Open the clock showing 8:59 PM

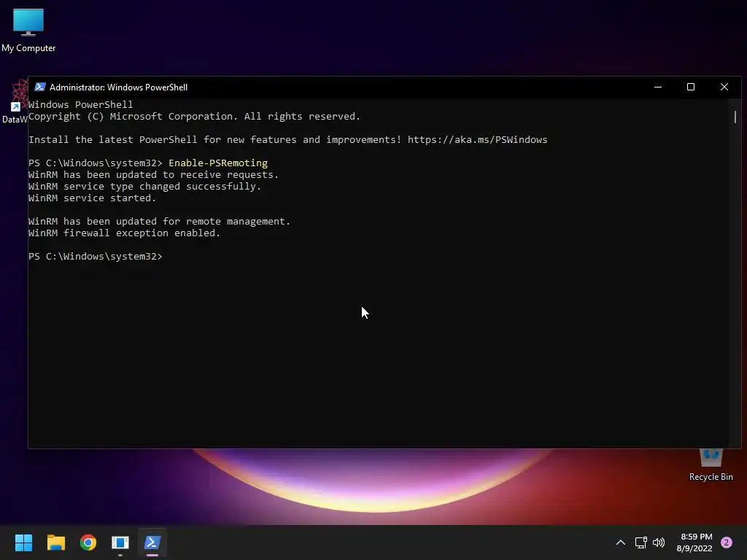click(694, 542)
